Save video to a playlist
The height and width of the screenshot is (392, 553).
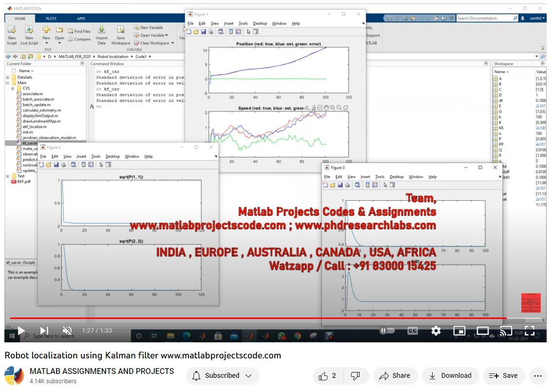503,375
